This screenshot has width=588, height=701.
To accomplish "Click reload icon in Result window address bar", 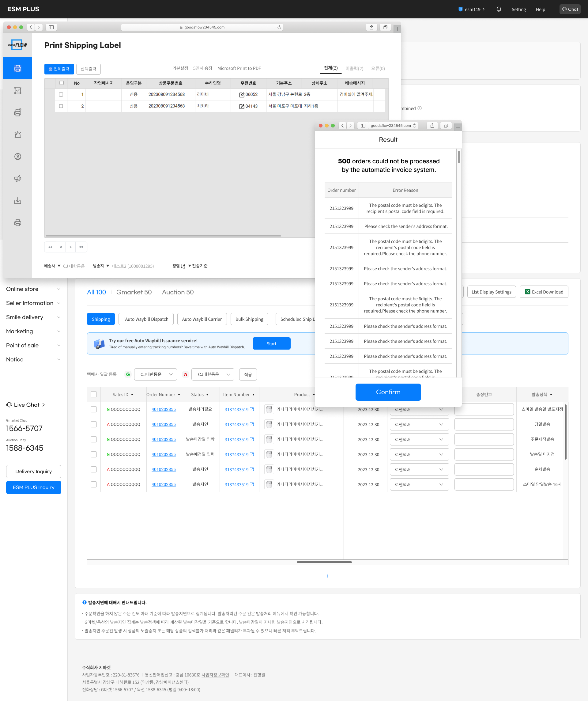I will [x=414, y=126].
